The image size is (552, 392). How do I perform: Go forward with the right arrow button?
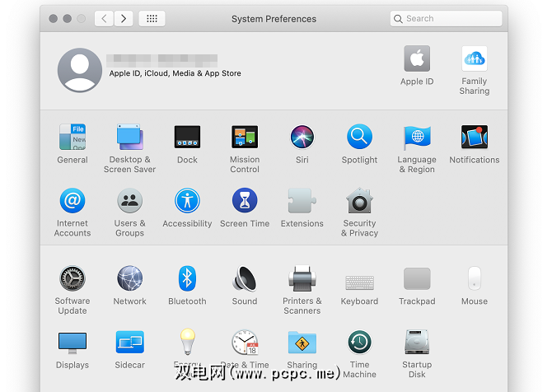pos(124,18)
